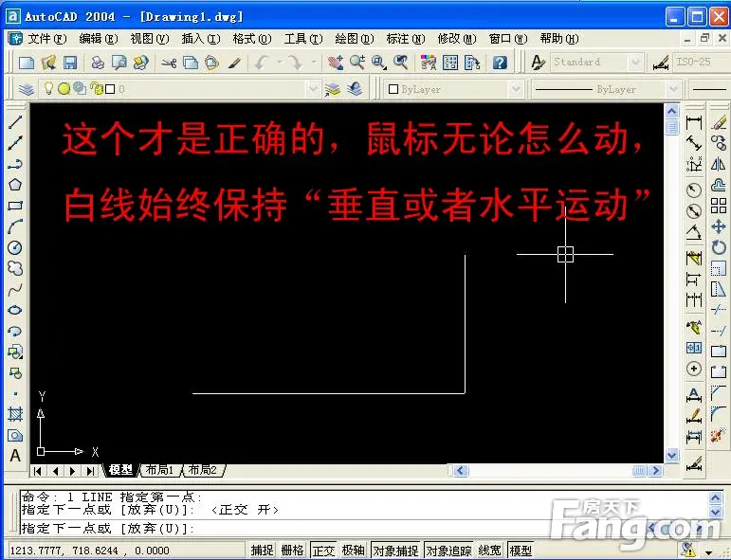Select the Construction Line tool

tap(15, 142)
